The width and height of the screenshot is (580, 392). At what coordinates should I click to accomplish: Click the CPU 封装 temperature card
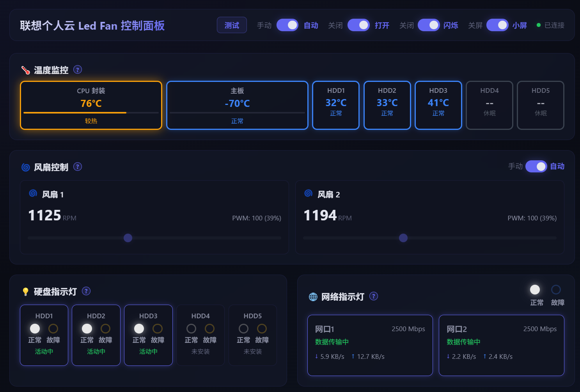91,105
